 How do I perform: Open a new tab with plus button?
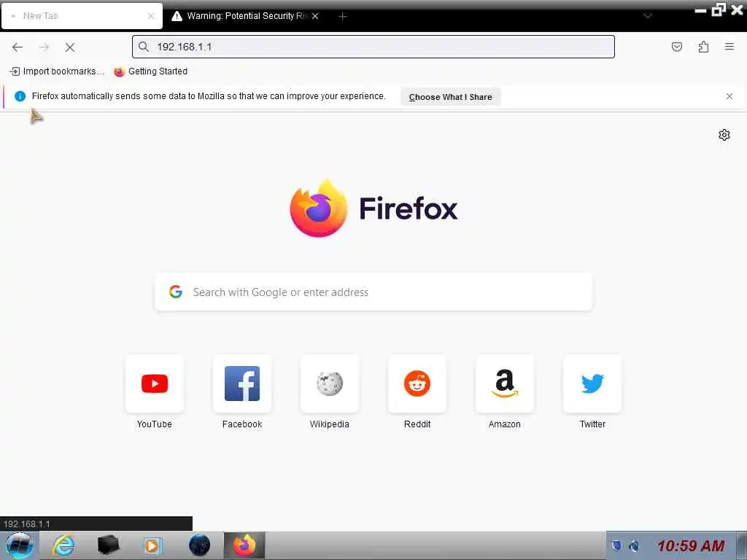(342, 17)
